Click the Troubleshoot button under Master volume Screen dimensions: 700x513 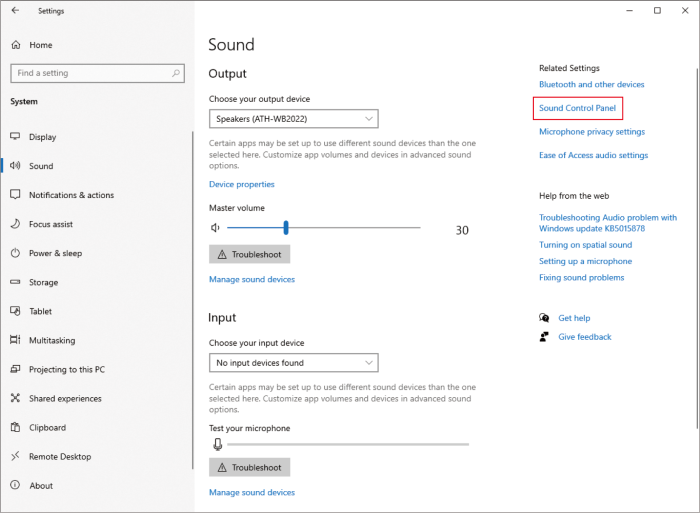pos(250,254)
